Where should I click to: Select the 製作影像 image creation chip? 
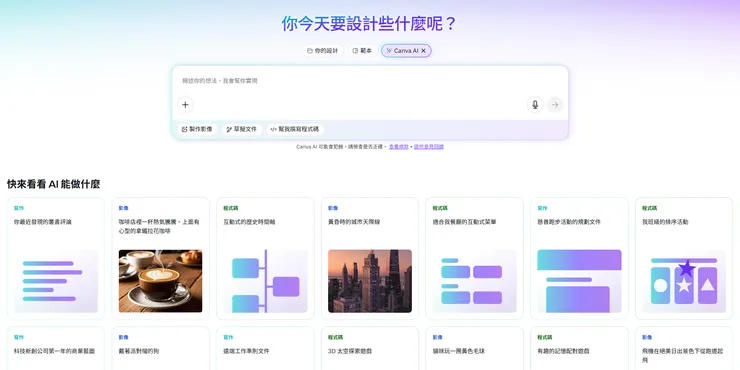pos(197,129)
